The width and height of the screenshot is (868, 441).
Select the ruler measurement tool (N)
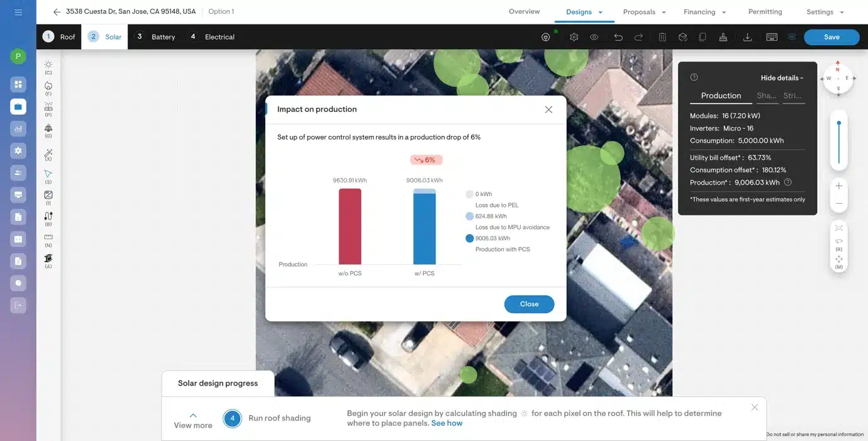(48, 238)
